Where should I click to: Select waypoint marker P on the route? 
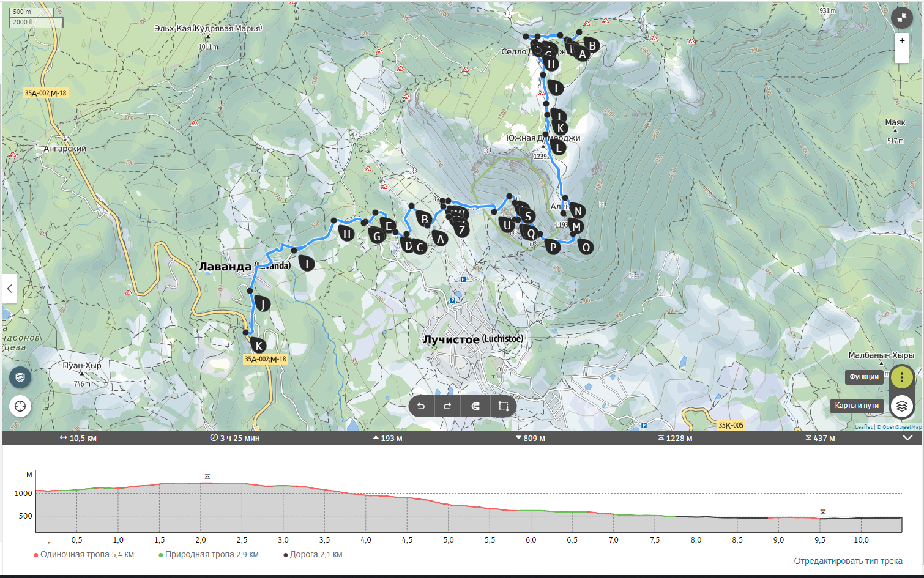click(553, 246)
